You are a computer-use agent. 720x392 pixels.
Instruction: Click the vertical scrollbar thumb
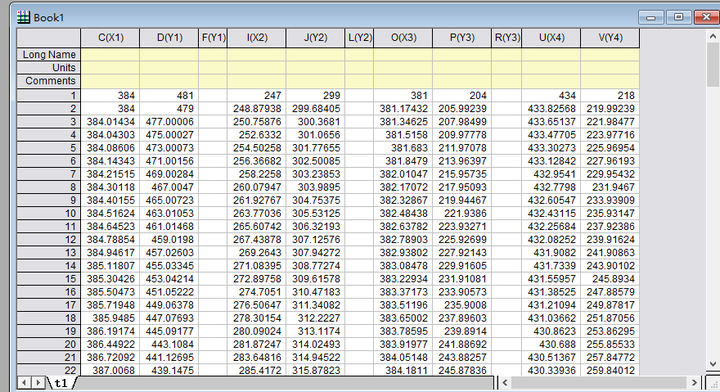coord(713,65)
